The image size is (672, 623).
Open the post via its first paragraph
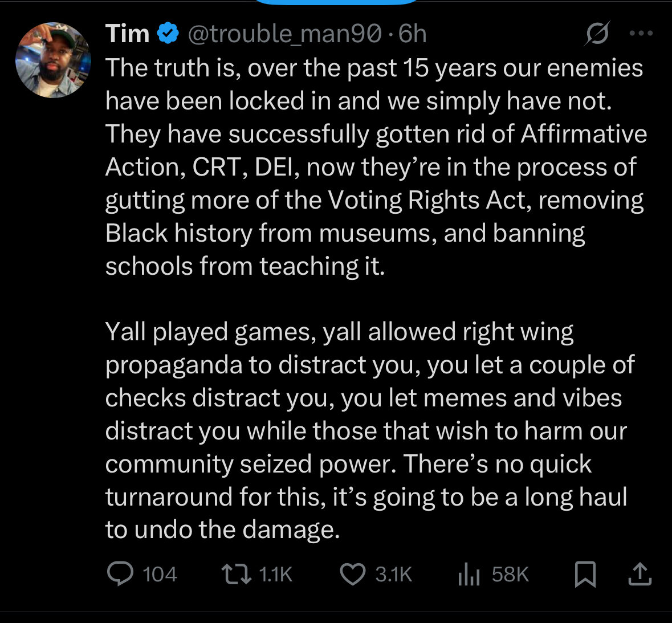(x=373, y=166)
